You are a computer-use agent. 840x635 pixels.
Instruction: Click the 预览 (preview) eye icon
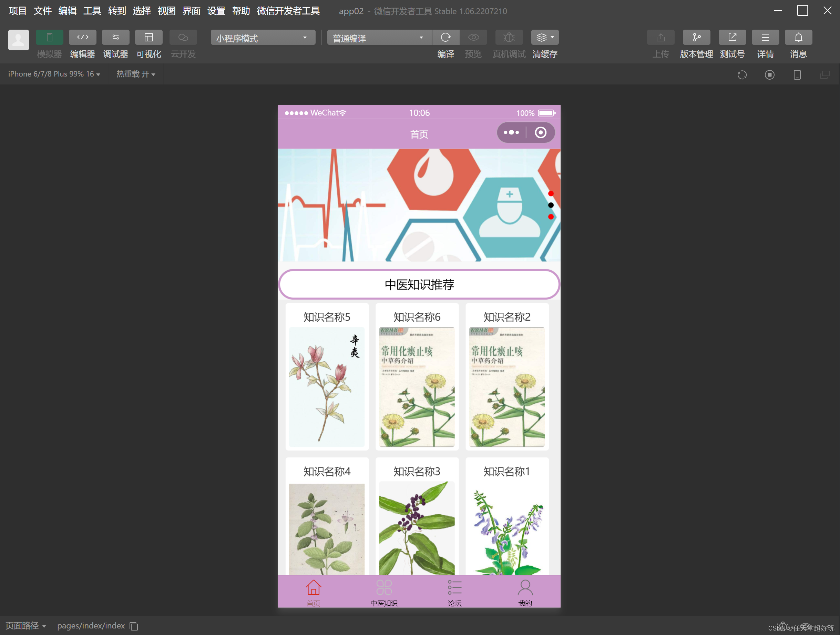coord(473,37)
